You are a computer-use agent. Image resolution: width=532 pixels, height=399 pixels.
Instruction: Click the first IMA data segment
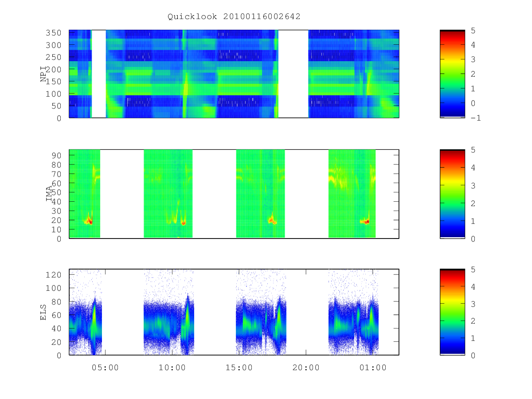85,194
